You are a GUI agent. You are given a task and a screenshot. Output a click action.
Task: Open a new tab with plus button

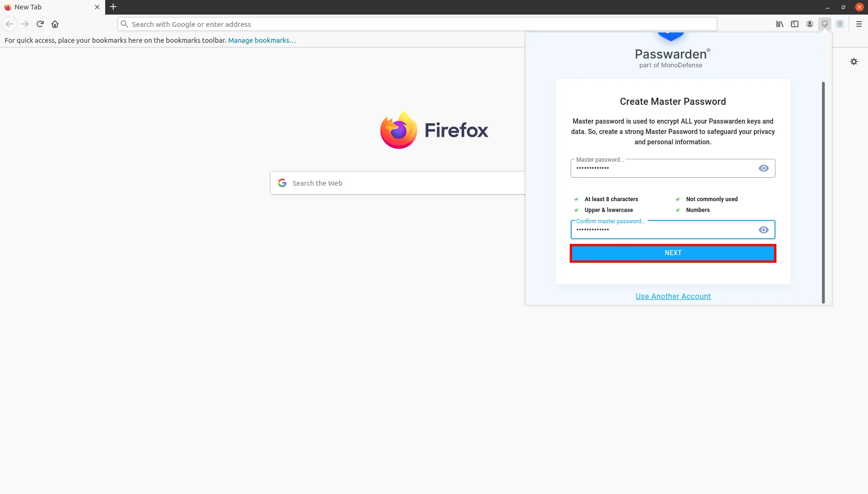click(x=113, y=7)
